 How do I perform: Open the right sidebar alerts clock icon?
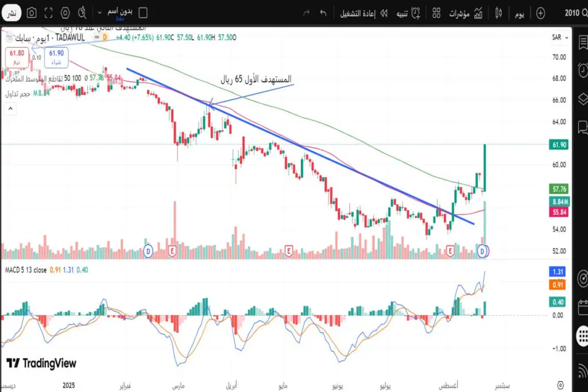coord(582,69)
